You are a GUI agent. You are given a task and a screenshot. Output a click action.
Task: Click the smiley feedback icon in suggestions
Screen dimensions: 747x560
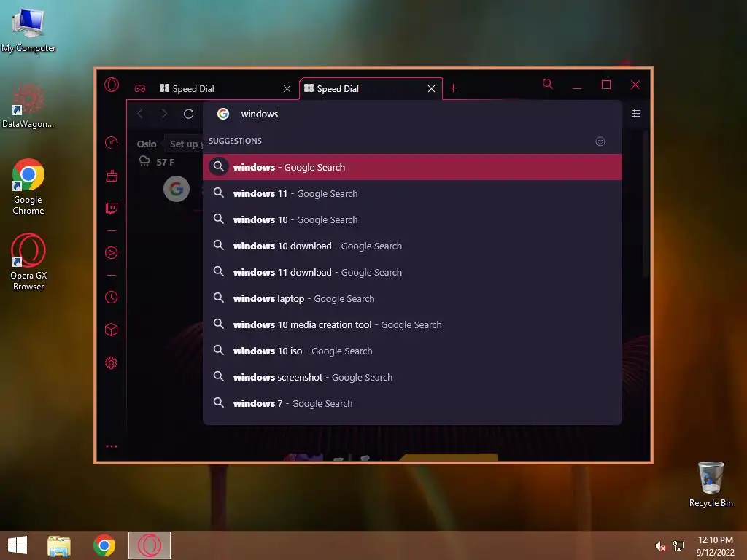tap(600, 141)
